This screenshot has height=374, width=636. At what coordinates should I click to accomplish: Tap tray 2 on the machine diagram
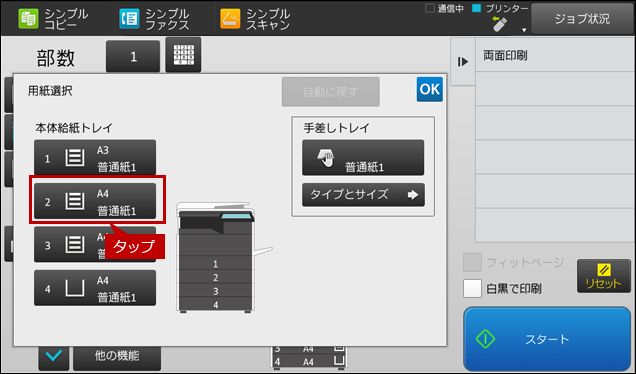pos(215,277)
